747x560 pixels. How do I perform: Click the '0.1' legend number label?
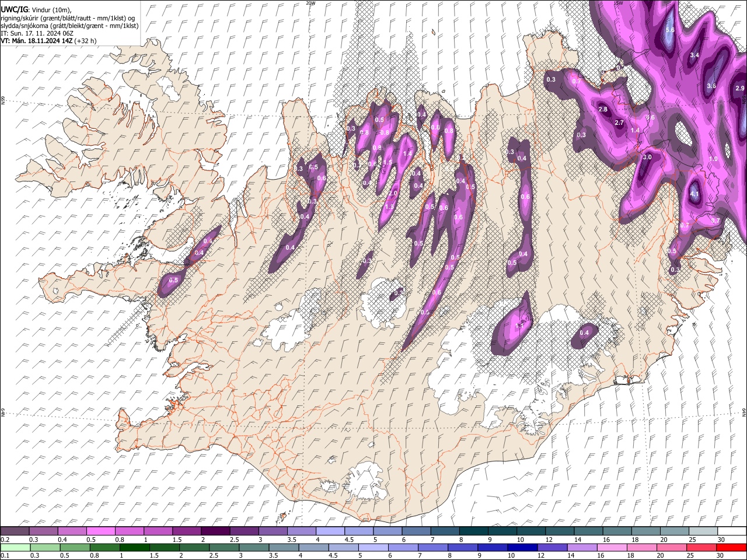[x=5, y=556]
